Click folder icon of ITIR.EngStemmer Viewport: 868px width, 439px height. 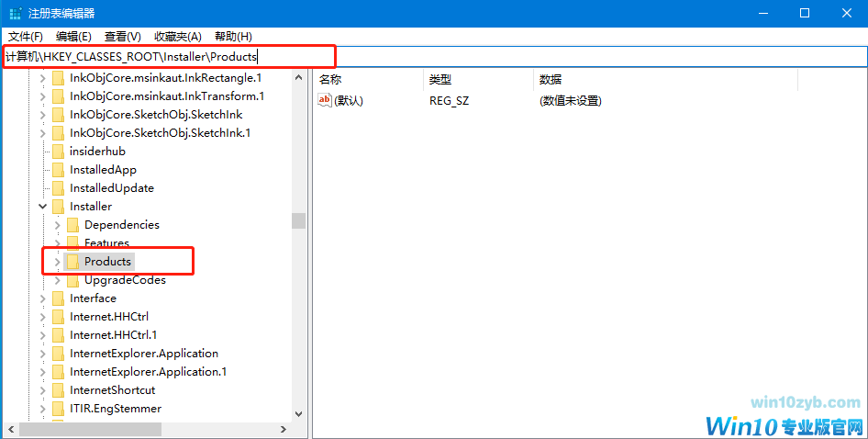tap(58, 409)
